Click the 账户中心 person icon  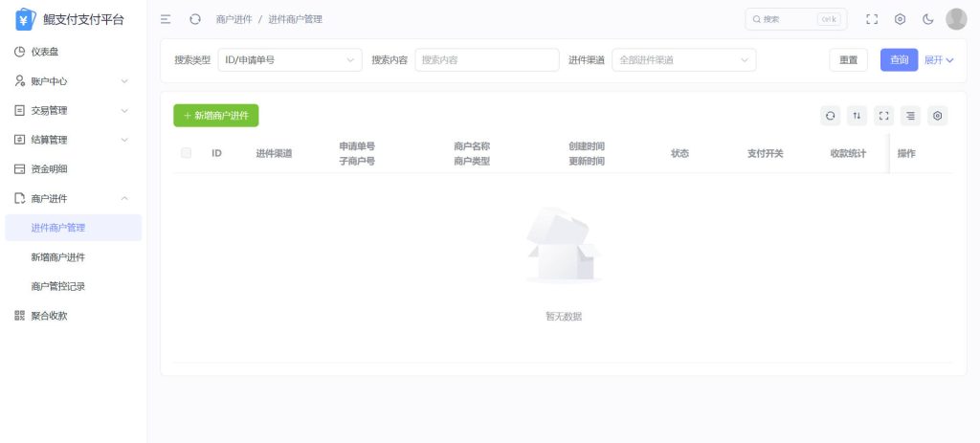coord(19,81)
